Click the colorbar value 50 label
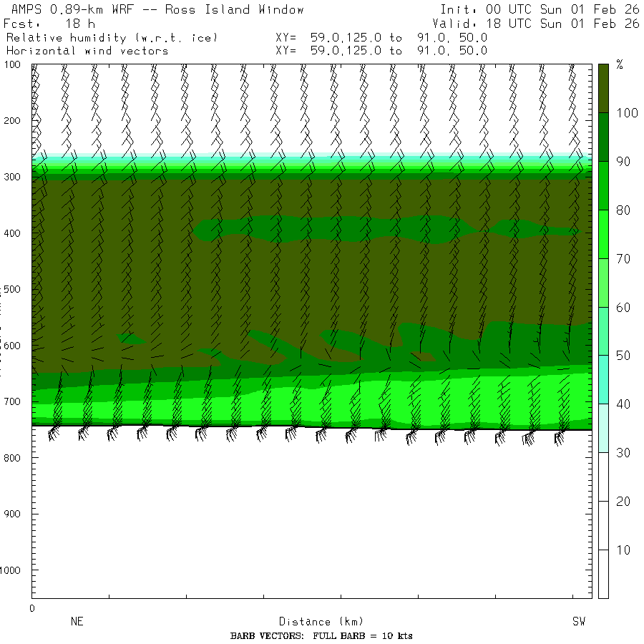644x644 pixels. coord(623,356)
